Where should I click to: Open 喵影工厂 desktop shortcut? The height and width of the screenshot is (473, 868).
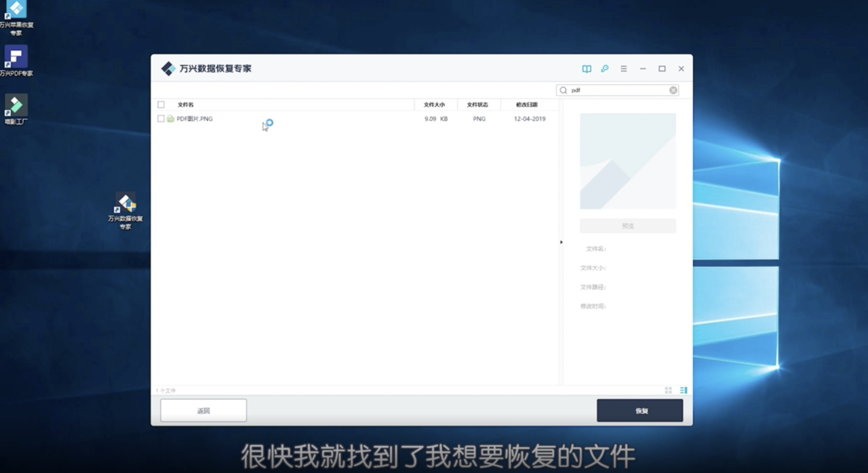[x=16, y=110]
